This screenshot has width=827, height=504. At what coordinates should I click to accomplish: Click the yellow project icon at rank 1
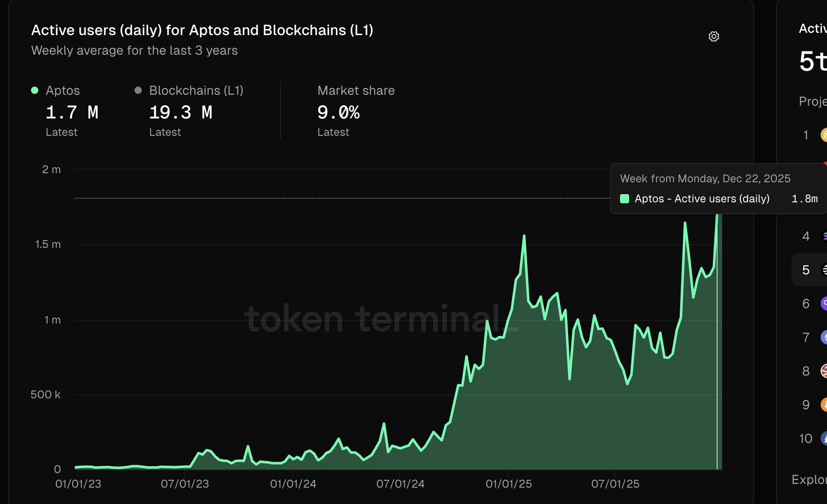[824, 135]
